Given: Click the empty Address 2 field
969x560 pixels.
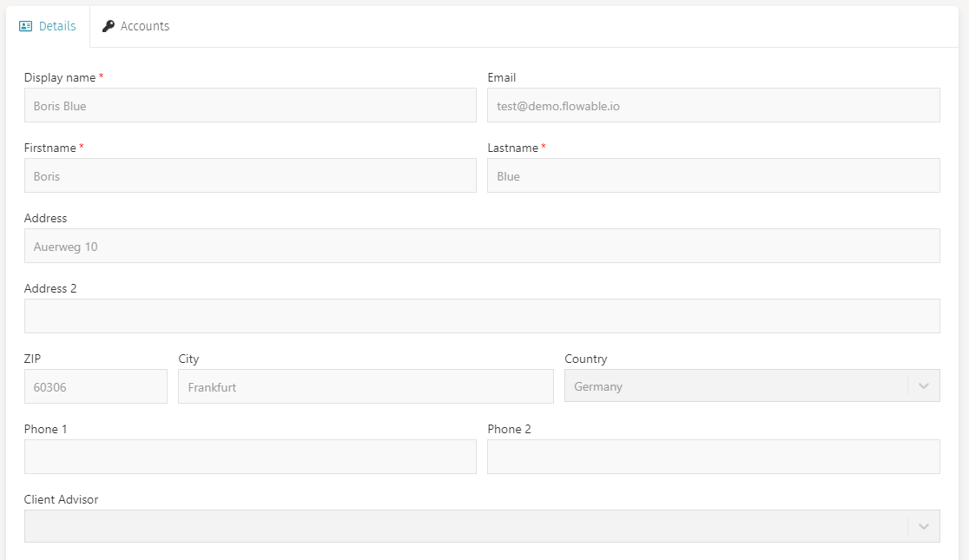Looking at the screenshot, I should tap(482, 316).
